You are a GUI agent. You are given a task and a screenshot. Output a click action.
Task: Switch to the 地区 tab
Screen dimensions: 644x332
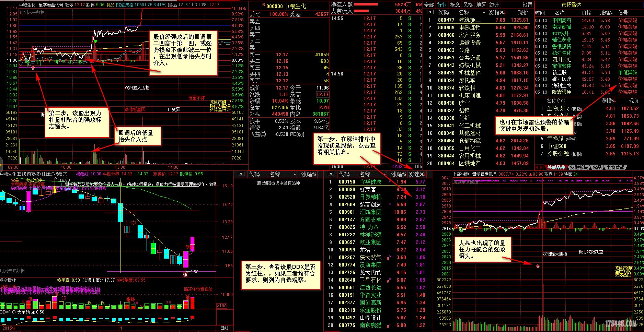click(481, 5)
